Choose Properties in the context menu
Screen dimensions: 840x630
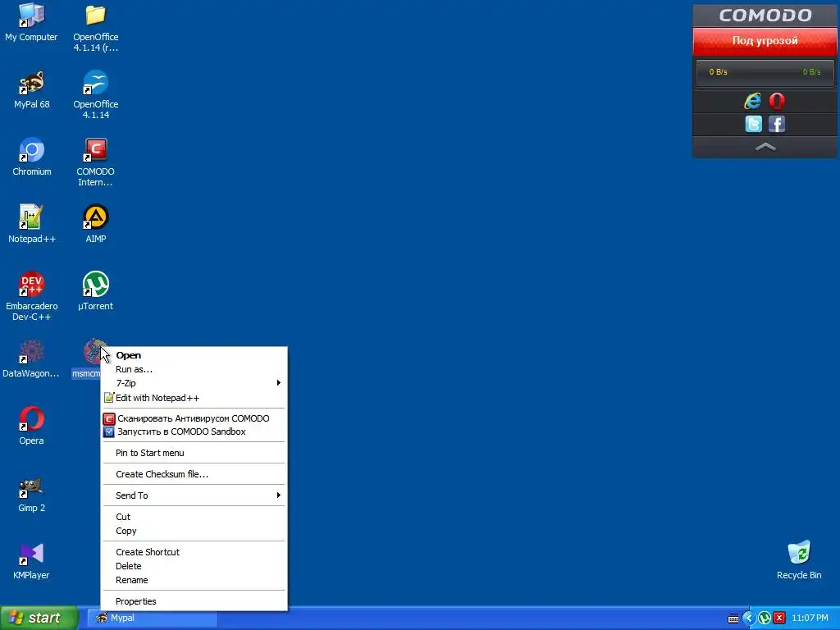click(194, 601)
